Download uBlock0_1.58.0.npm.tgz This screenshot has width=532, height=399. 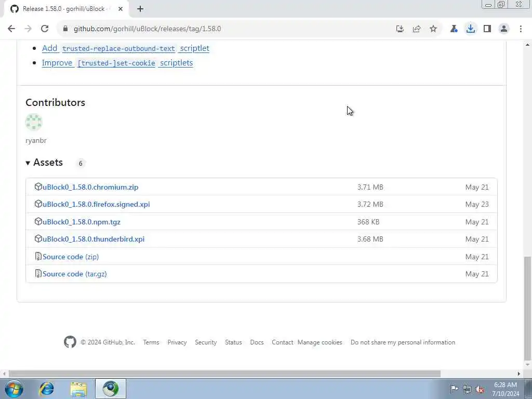(x=82, y=222)
